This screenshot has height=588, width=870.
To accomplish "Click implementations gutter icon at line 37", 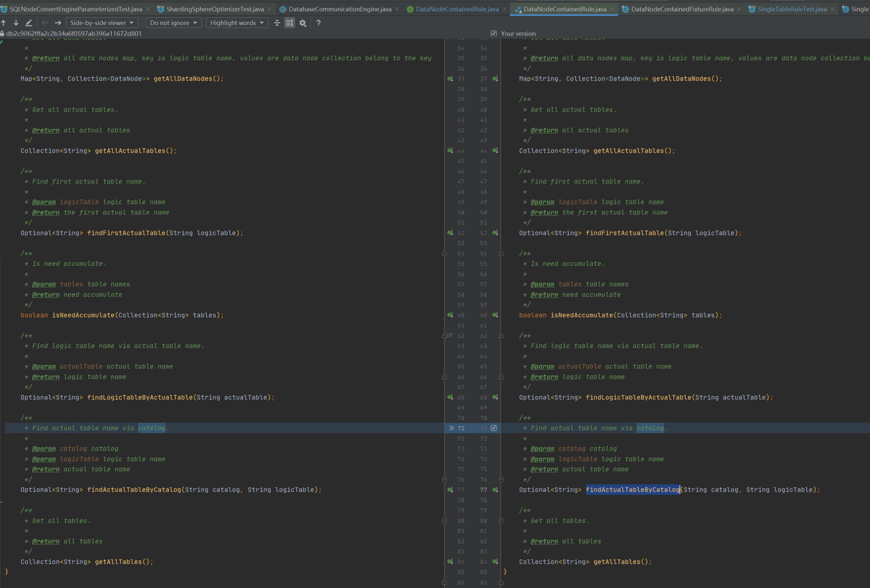I will click(x=450, y=79).
